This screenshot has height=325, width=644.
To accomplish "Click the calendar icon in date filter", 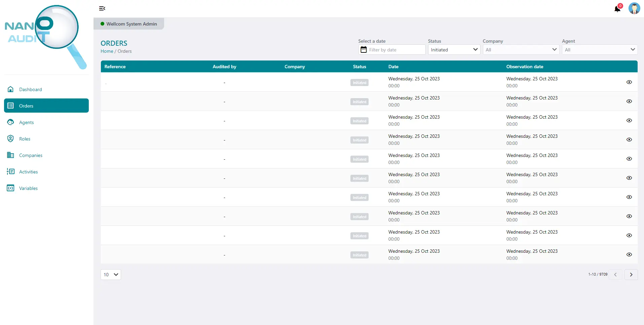I will click(364, 49).
